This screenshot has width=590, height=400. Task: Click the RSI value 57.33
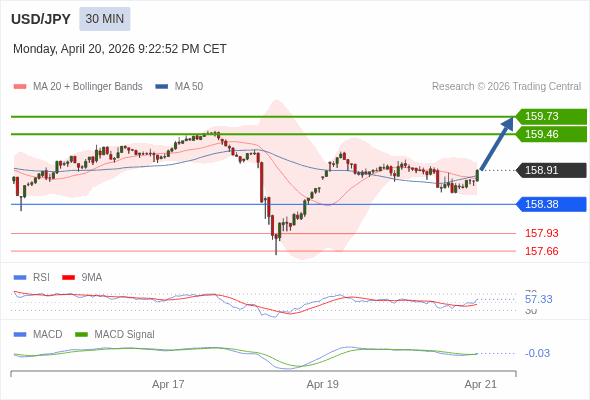click(538, 300)
